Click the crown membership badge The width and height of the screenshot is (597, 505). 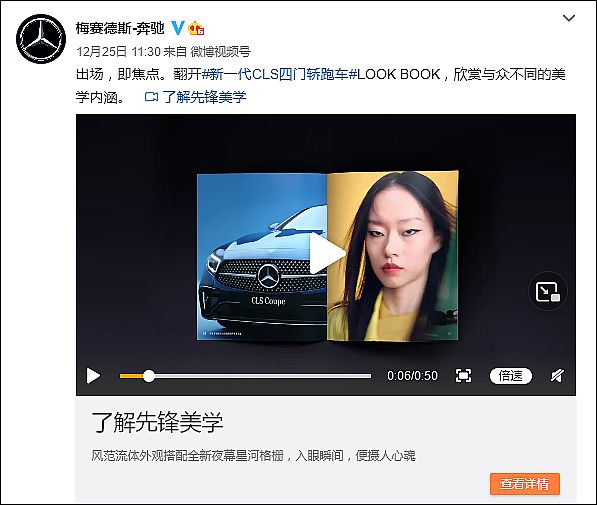pos(196,28)
